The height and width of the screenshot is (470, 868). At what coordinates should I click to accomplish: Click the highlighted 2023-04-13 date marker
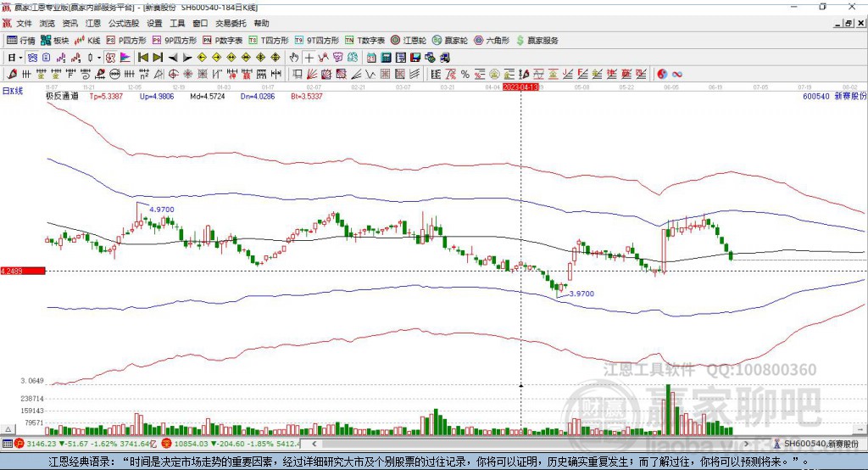[x=520, y=87]
